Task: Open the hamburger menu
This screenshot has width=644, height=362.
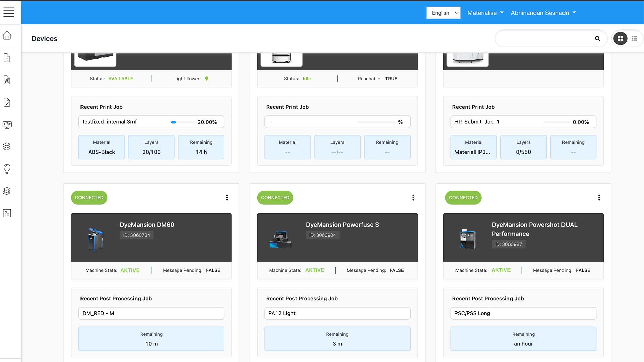Action: pyautogui.click(x=9, y=12)
